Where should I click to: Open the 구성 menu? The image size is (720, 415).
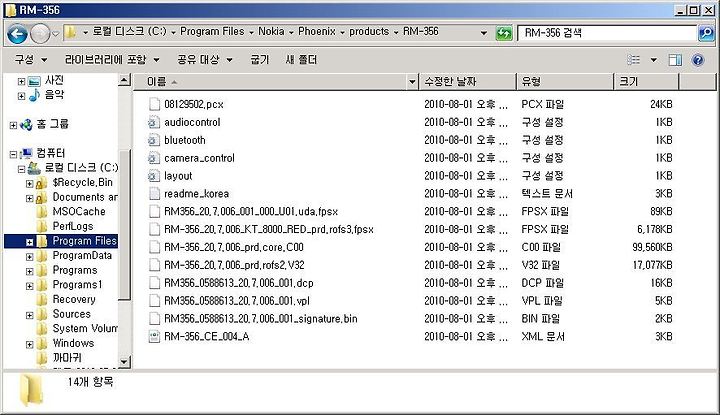pos(30,60)
